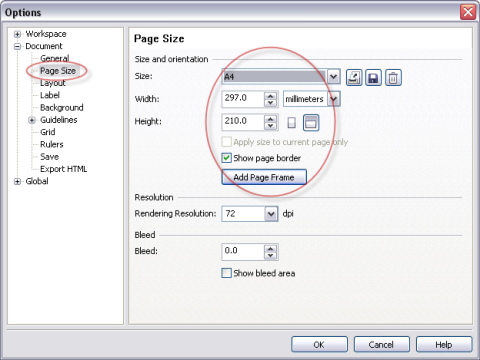This screenshot has height=360, width=480.
Task: Increase Bleed with up arrow
Action: pos(270,248)
